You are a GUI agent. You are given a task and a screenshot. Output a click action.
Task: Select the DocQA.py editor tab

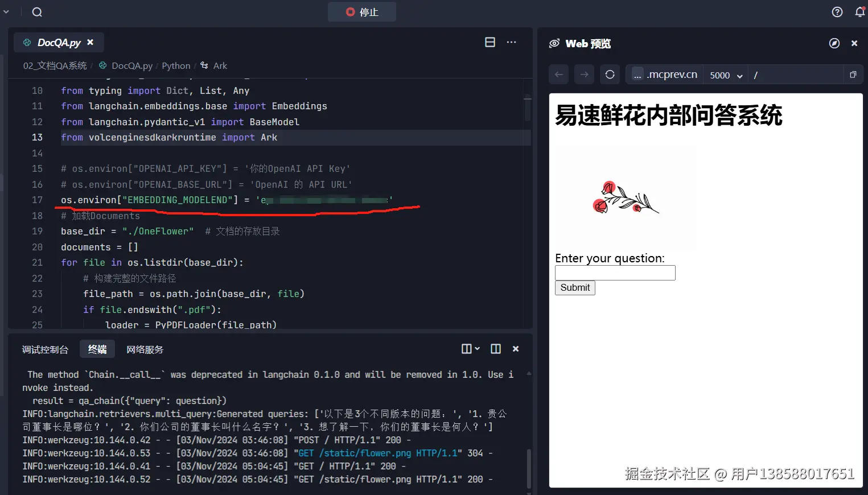tap(59, 43)
